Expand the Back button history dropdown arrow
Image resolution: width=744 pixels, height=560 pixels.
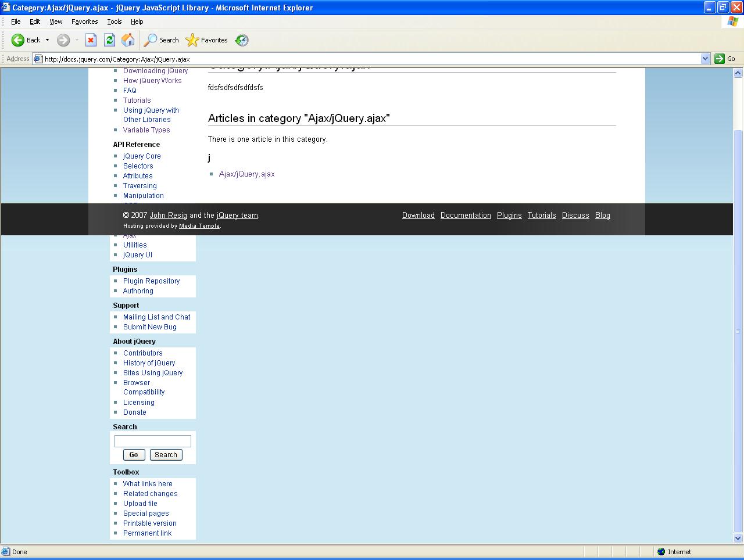[x=48, y=40]
